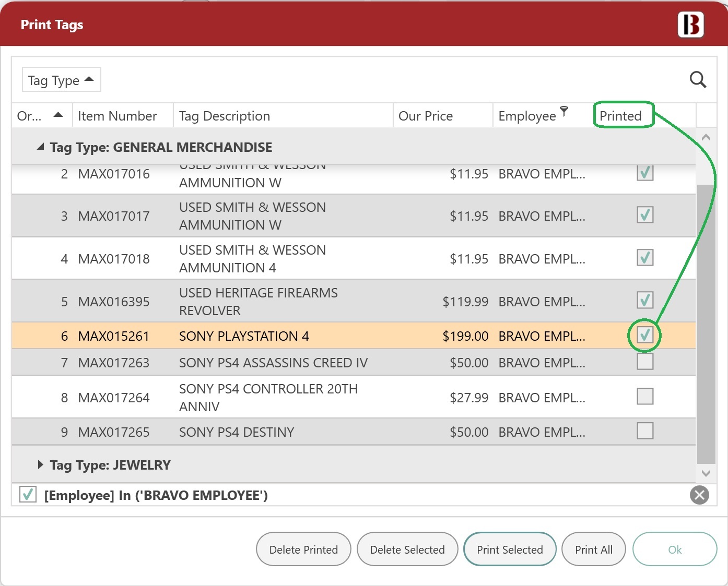
Task: Toggle the Order column sort arrow
Action: (x=58, y=115)
